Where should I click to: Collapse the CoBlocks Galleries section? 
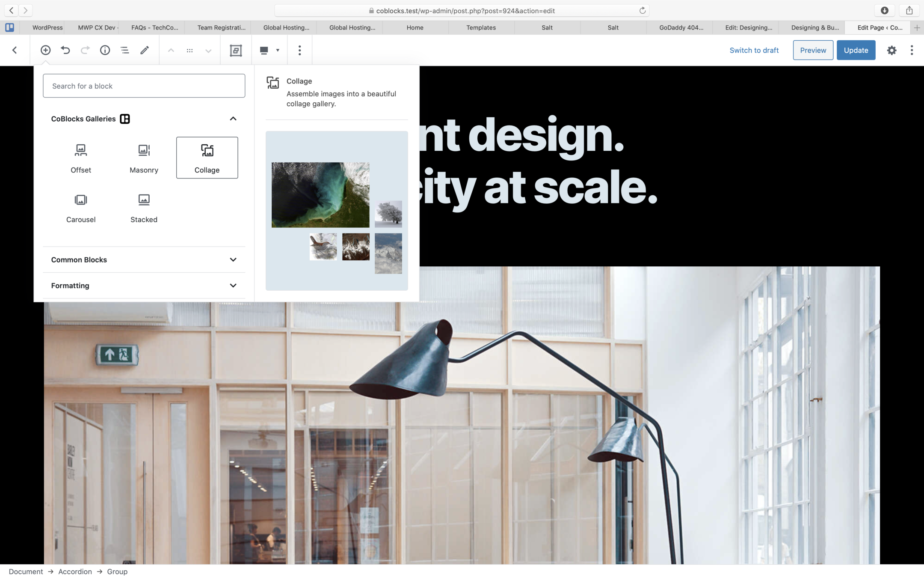(x=233, y=119)
